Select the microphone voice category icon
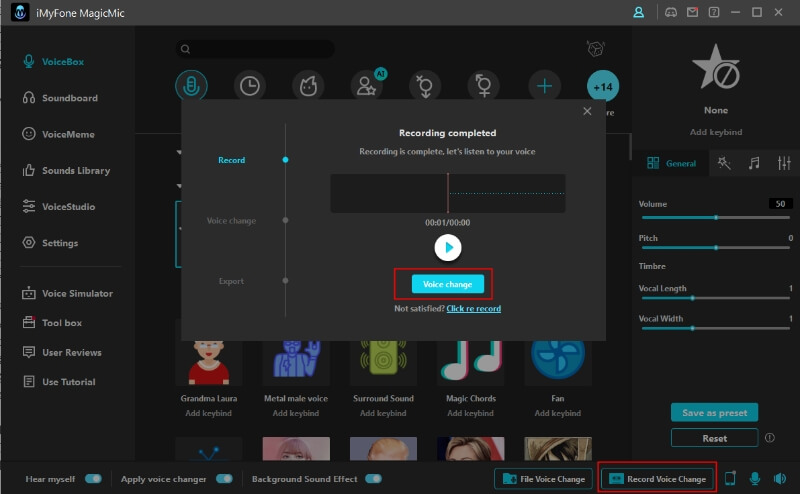 pos(191,86)
